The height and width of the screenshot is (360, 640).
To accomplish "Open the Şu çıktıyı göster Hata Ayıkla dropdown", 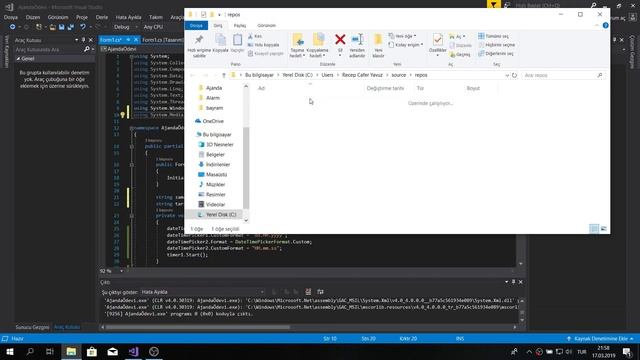I will tap(202, 292).
